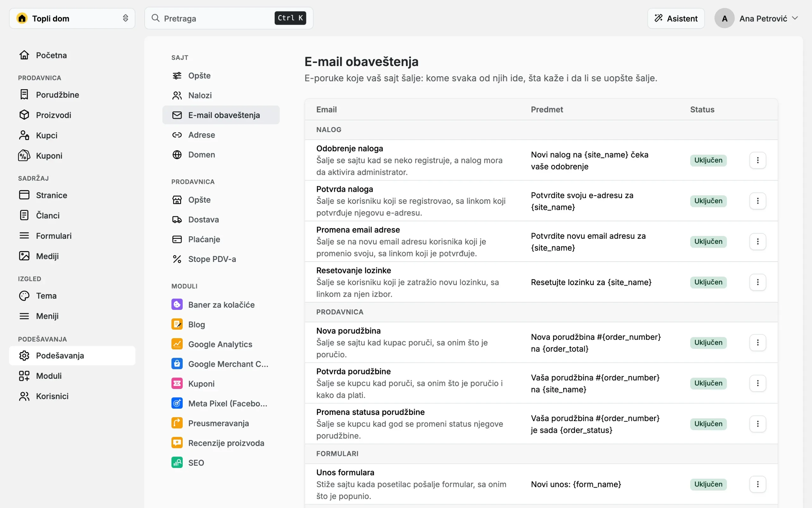Open Formulari in the sidebar

(x=72, y=236)
